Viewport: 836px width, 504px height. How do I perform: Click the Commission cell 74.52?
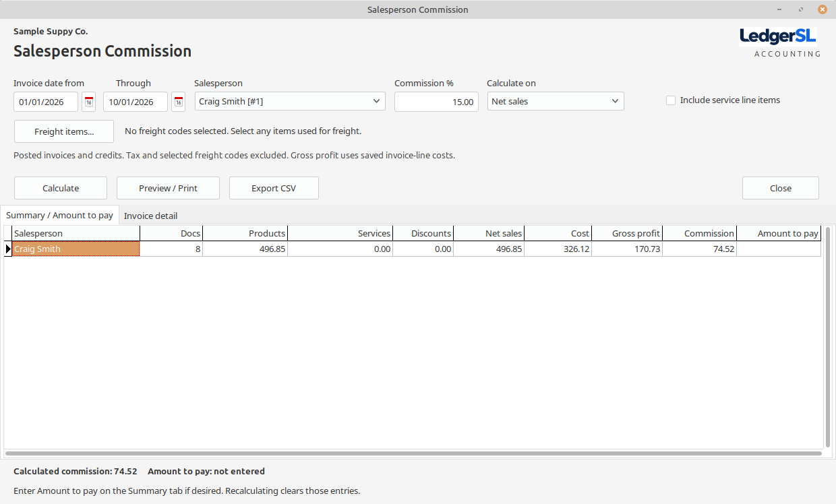point(699,249)
